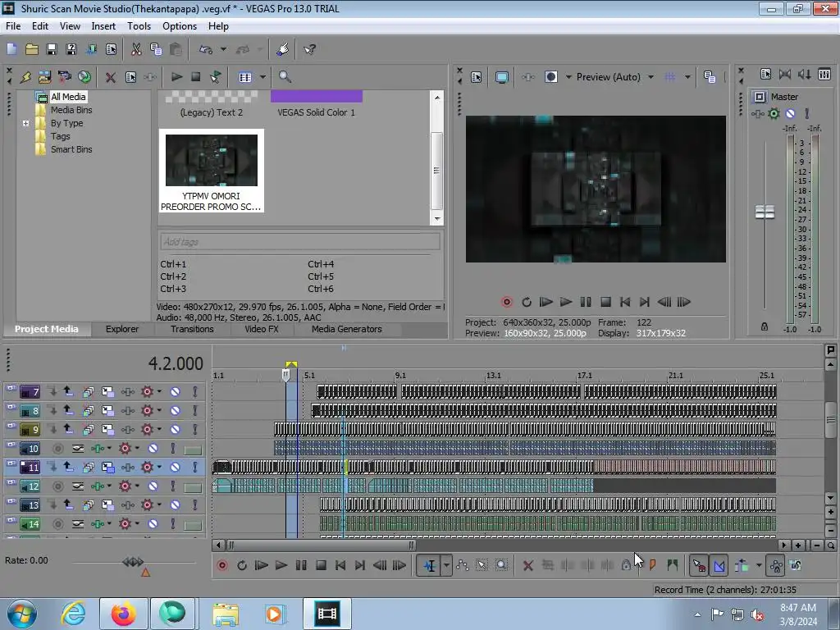Insert a marker with the orange flag icon
The image size is (840, 630).
tap(652, 565)
